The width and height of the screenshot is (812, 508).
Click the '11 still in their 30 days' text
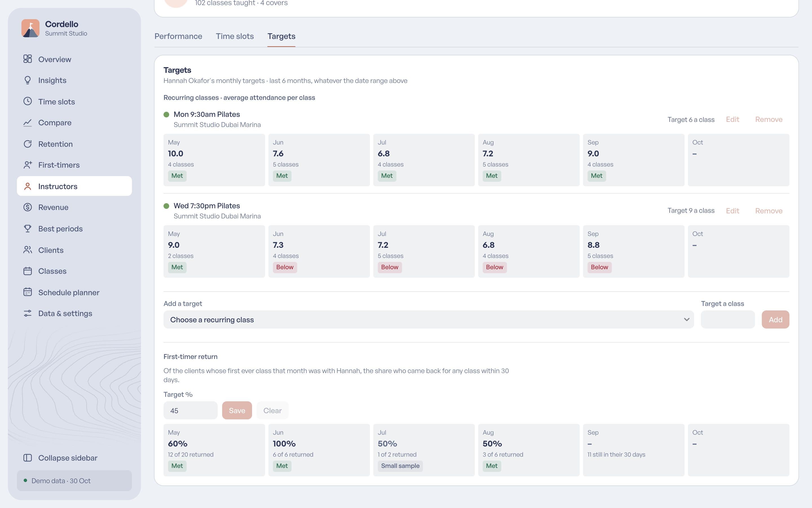click(616, 454)
